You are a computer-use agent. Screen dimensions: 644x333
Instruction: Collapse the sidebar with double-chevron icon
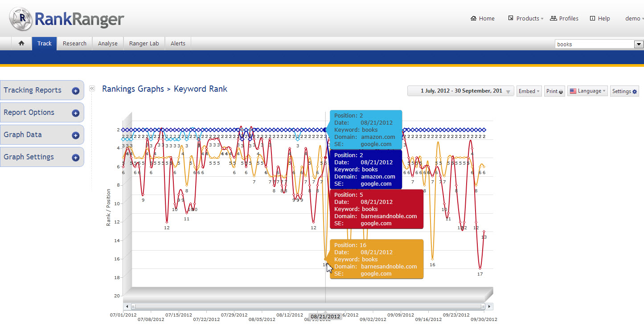click(x=92, y=89)
